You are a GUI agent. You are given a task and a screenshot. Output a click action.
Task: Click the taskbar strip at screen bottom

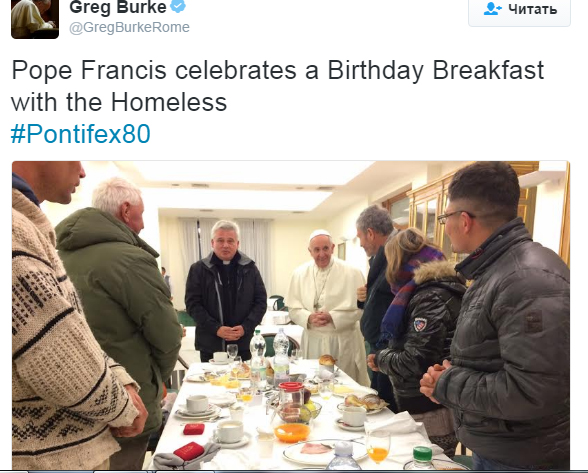click(x=294, y=471)
